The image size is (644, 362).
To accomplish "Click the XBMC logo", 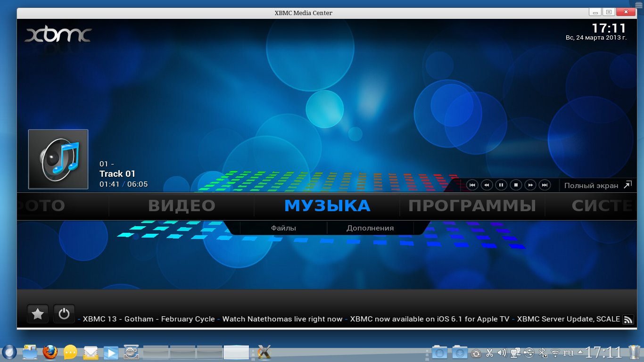I will [58, 35].
